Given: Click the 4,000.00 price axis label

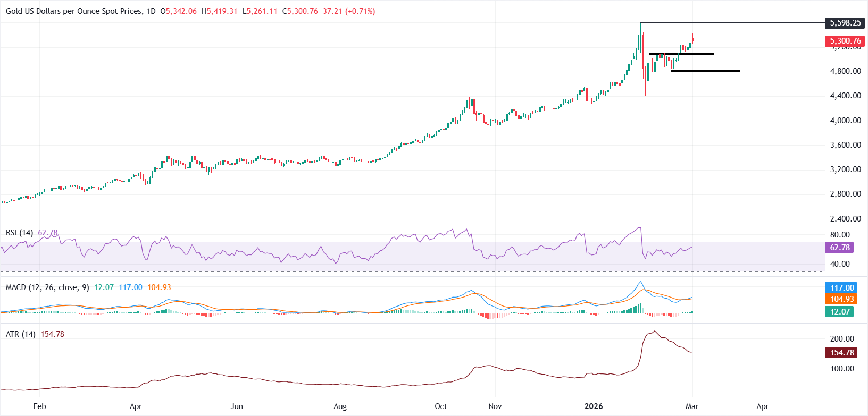Looking at the screenshot, I should tap(845, 121).
